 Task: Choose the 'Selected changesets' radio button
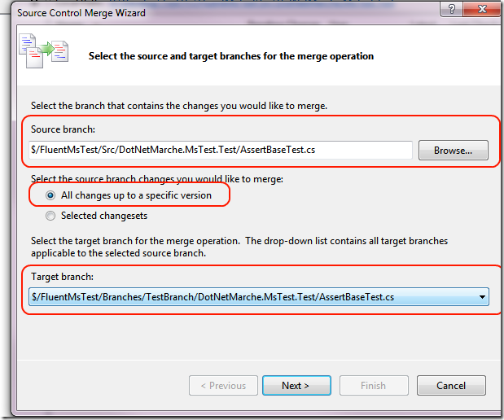[52, 216]
